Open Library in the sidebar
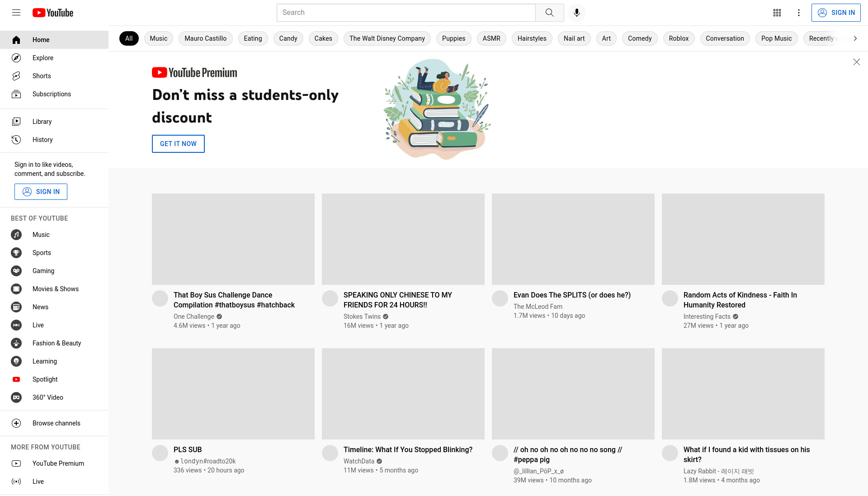Viewport: 868px width, 496px height. (x=54, y=122)
